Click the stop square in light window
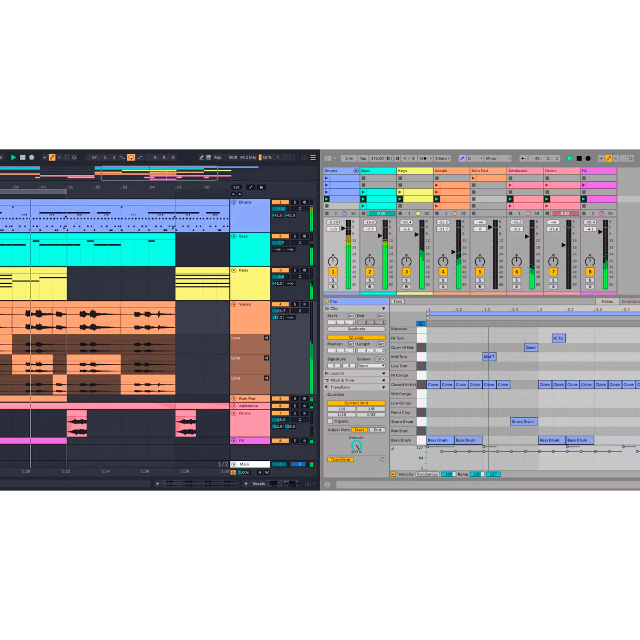The image size is (640, 640). (x=579, y=158)
